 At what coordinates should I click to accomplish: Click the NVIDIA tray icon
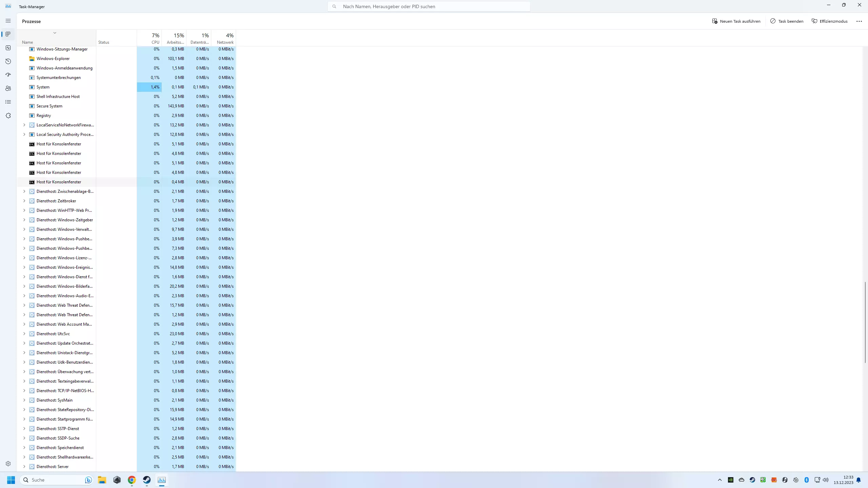click(x=731, y=480)
